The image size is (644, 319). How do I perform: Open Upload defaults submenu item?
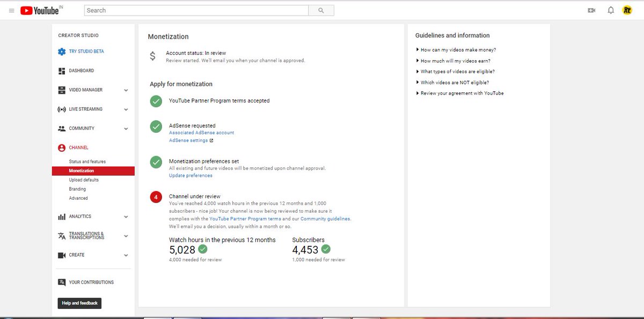(84, 180)
